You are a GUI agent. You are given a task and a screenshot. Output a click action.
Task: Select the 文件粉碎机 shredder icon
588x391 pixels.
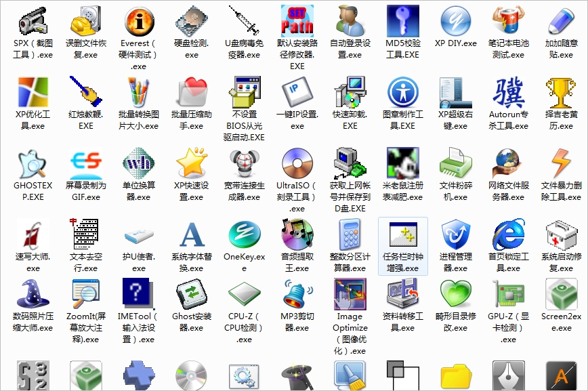coord(456,163)
